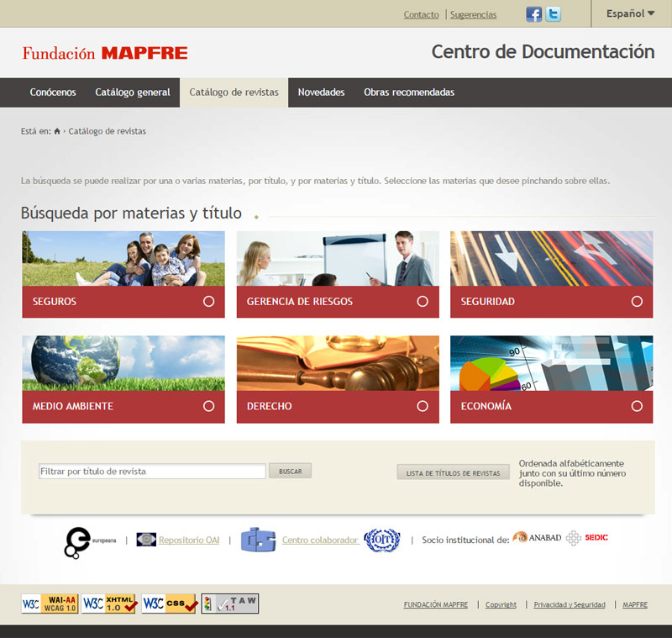Open the MAPFRE footer link

(x=635, y=604)
